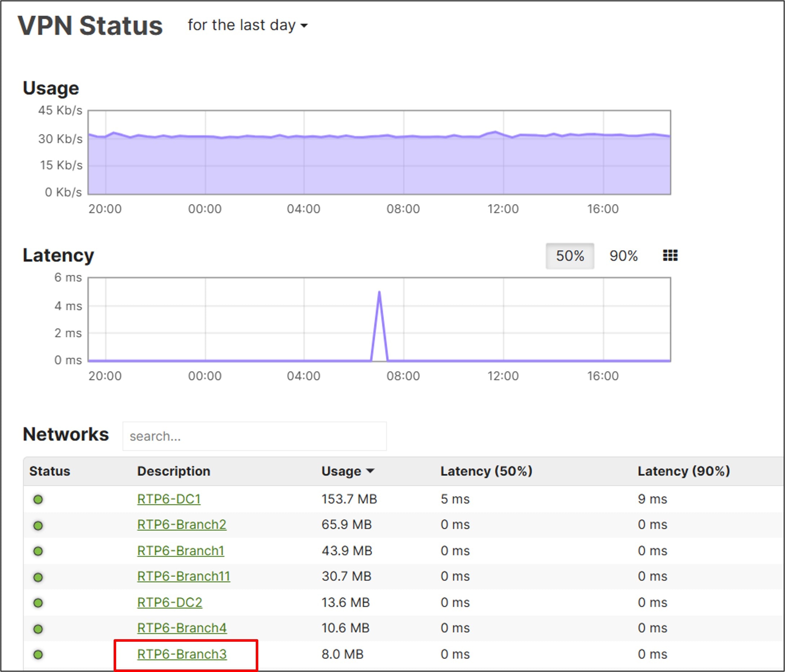Click the 43.9 MB usage value
This screenshot has height=672, width=785.
[347, 551]
